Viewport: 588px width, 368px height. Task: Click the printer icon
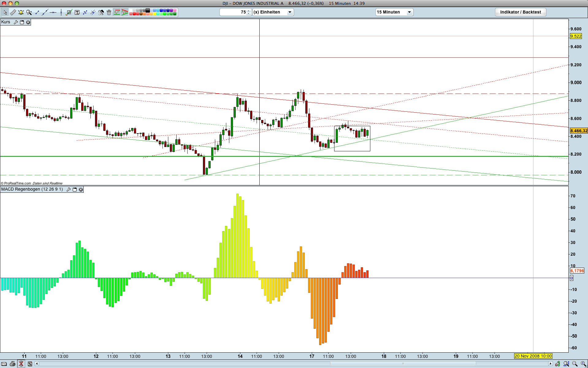[x=13, y=364]
